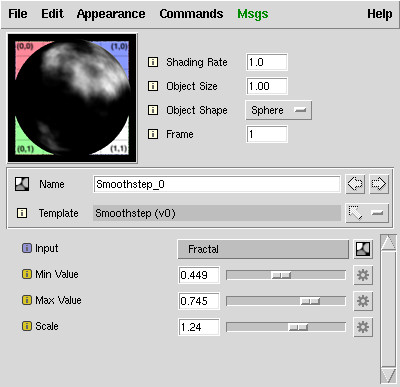This screenshot has height=387, width=400.
Task: Click the Fractal input connection button
Action: click(263, 249)
